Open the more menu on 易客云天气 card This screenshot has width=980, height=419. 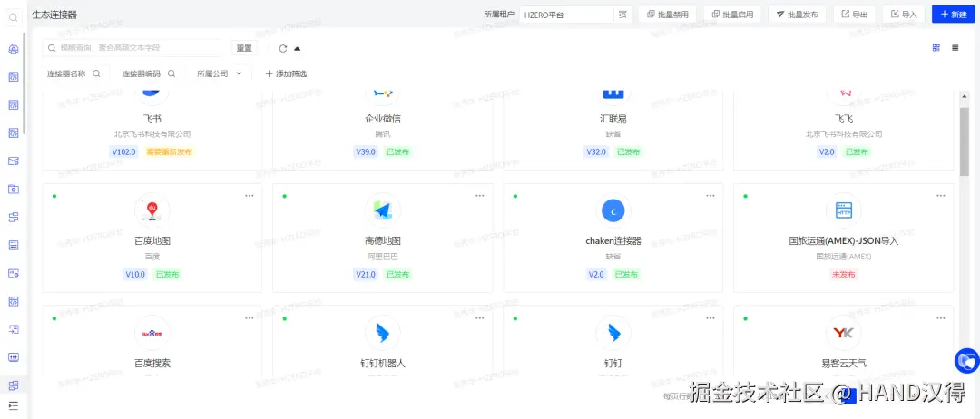pyautogui.click(x=941, y=317)
